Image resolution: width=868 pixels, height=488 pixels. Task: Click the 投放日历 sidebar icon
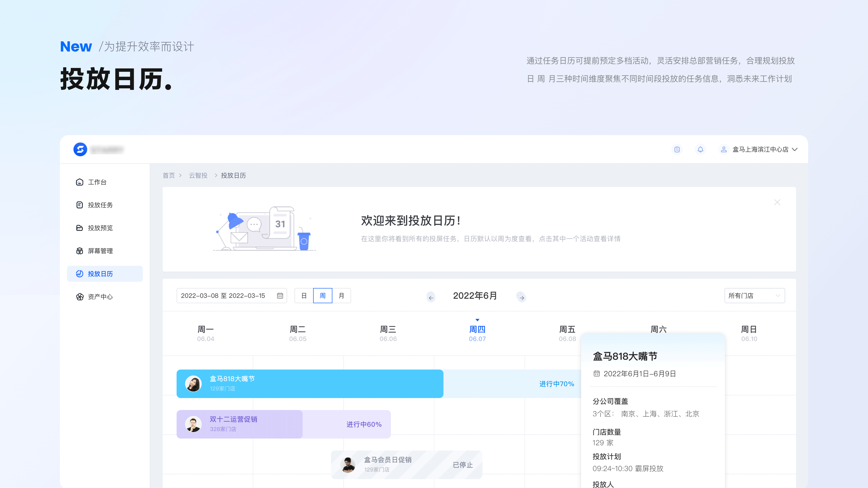click(x=80, y=274)
